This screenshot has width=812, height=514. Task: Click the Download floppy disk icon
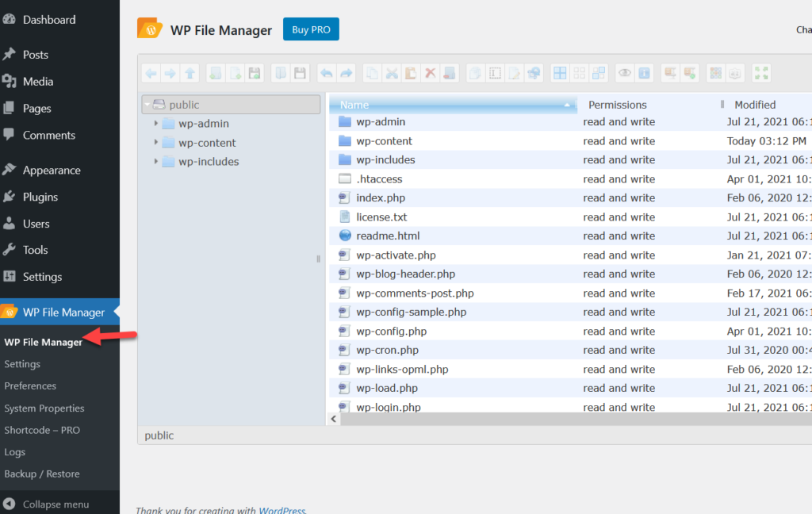pyautogui.click(x=300, y=74)
